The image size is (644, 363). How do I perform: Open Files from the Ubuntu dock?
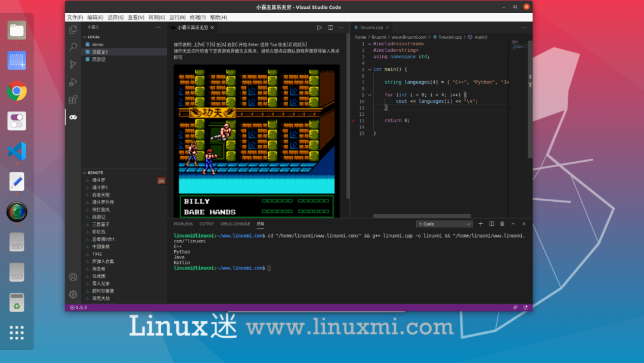click(17, 30)
